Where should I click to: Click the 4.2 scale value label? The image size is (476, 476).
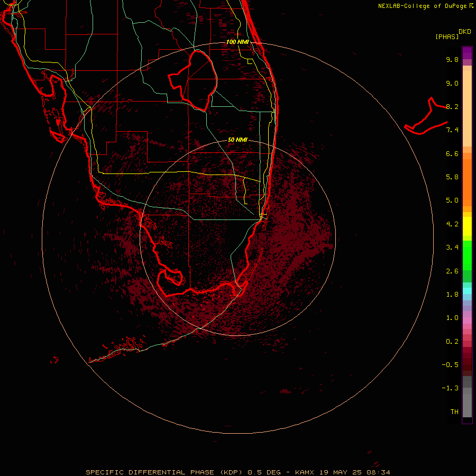coord(452,224)
